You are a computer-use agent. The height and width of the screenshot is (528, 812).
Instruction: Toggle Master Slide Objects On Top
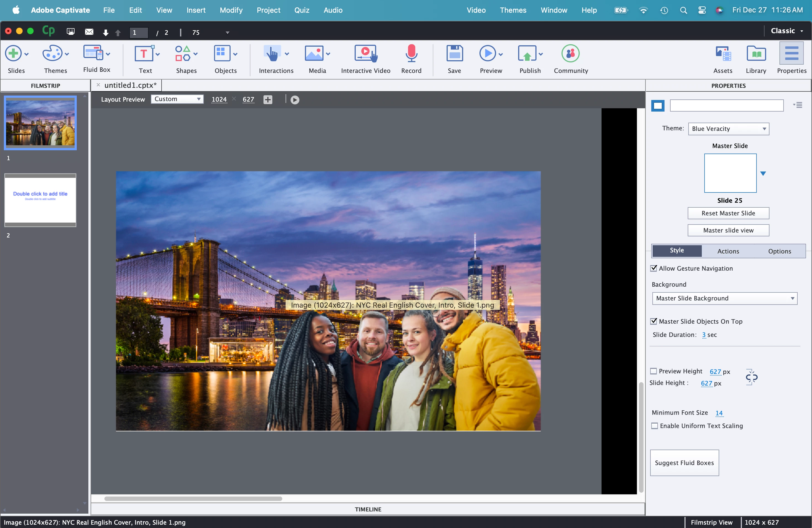tap(654, 321)
